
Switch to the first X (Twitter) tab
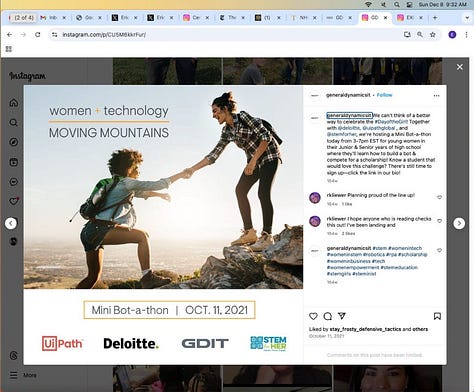coord(124,18)
